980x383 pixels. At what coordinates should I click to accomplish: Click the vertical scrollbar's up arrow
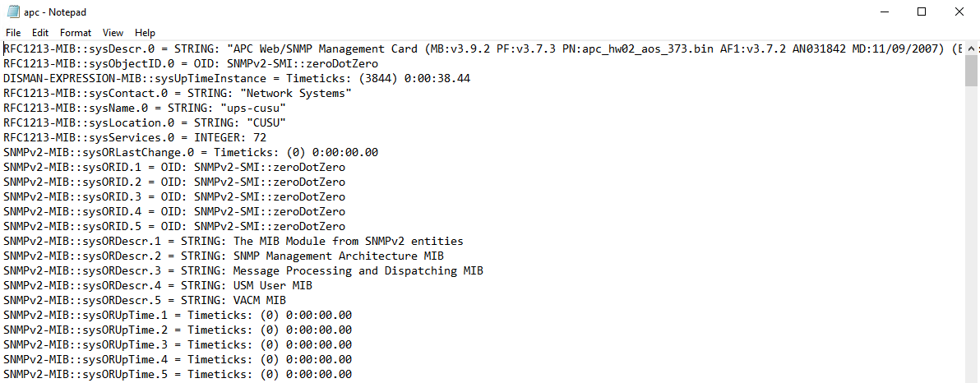tap(971, 49)
